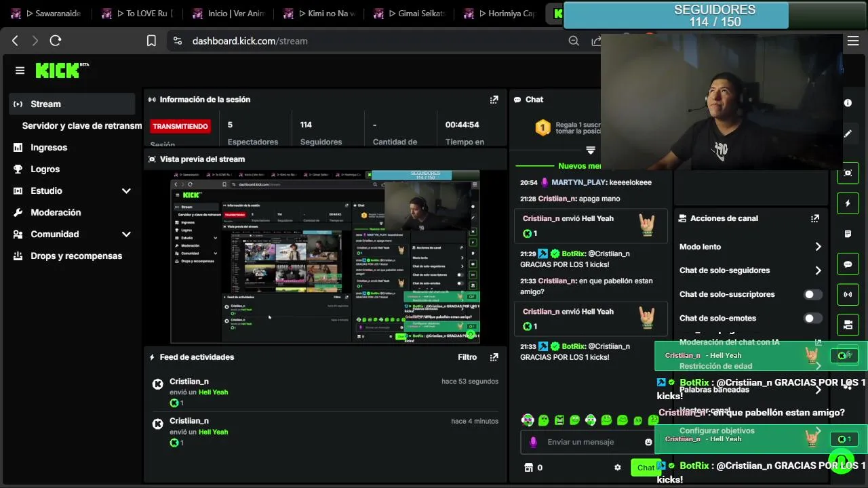Pop out the Feed de actividades panel
This screenshot has height=488, width=868.
point(494,357)
